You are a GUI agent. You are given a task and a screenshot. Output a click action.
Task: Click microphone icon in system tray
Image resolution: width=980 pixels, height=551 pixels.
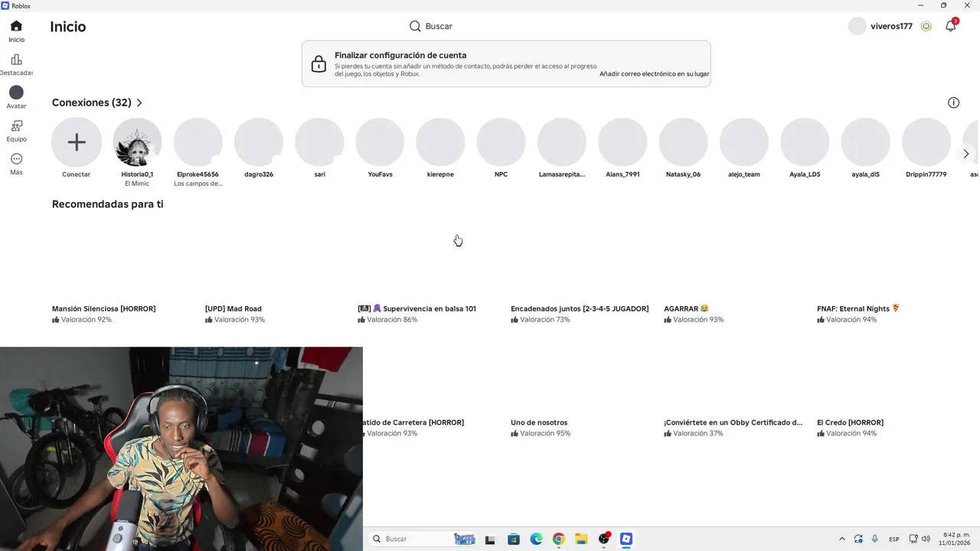(x=875, y=539)
